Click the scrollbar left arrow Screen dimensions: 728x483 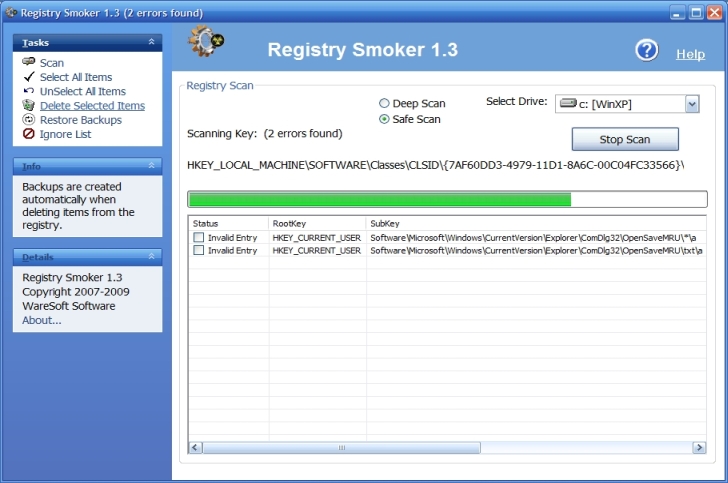pyautogui.click(x=195, y=448)
